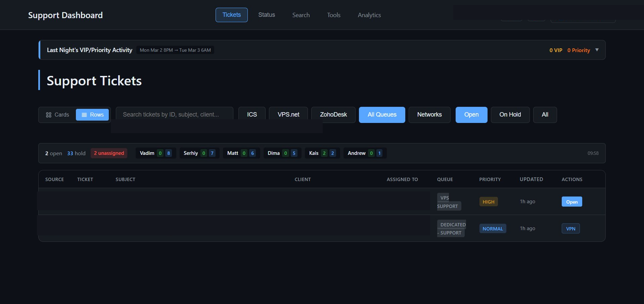Filter tickets by ICS source

(x=252, y=115)
